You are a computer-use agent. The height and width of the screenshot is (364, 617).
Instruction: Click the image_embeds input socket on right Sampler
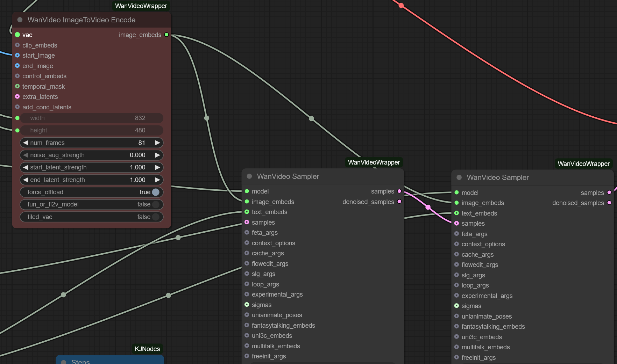pyautogui.click(x=457, y=203)
